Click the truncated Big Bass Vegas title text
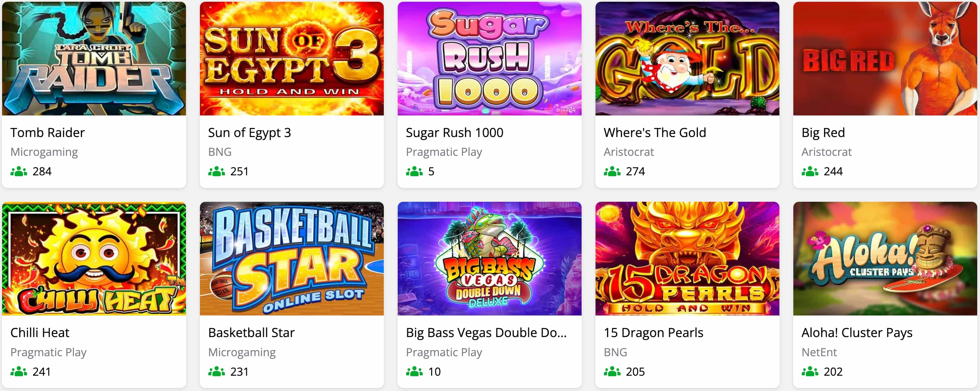Viewport: 980px width, 391px height. 486,333
